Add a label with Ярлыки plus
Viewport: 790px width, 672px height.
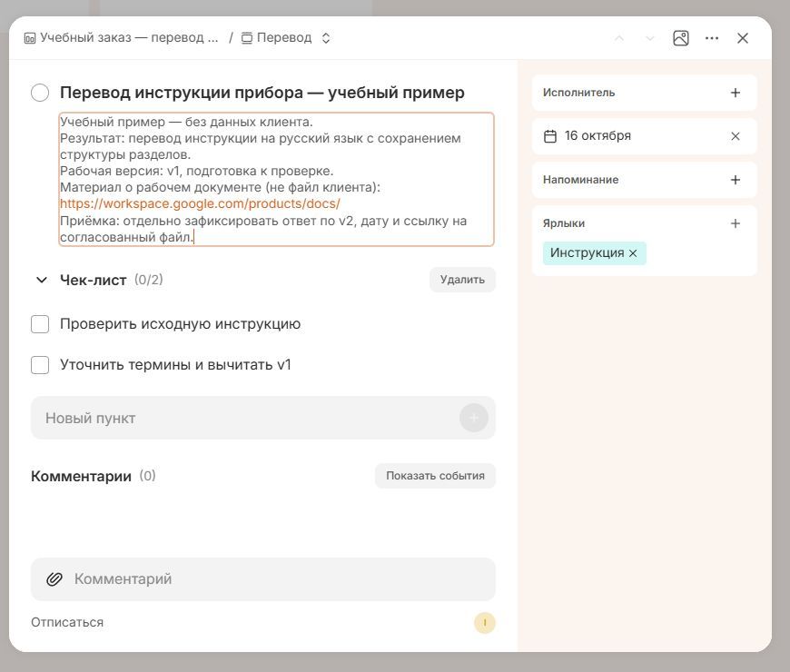click(x=736, y=223)
